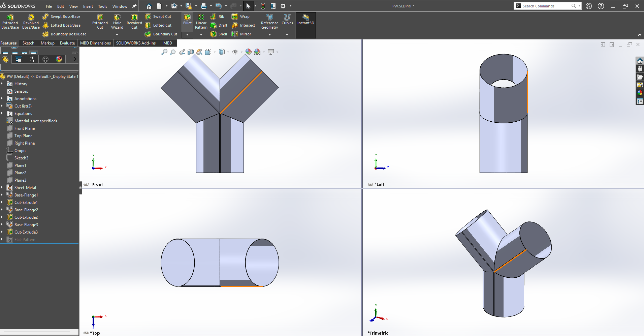Open the ConfigurationManager tab icon
Image resolution: width=644 pixels, height=336 pixels.
click(x=32, y=59)
